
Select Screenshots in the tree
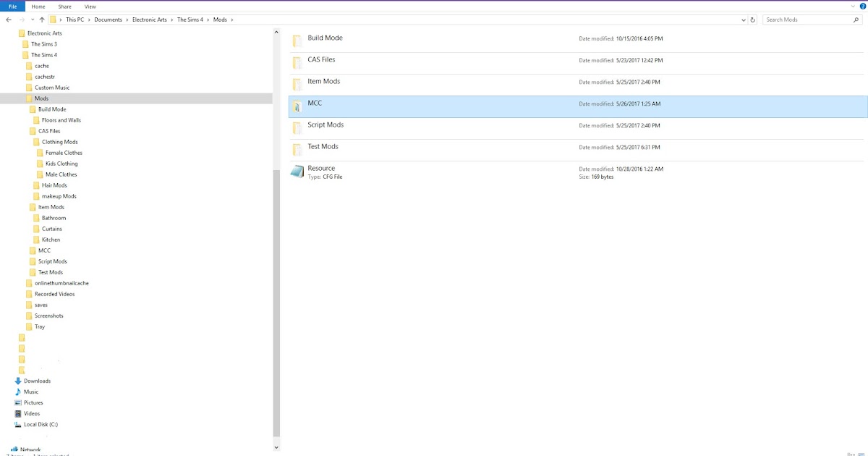[x=49, y=316]
